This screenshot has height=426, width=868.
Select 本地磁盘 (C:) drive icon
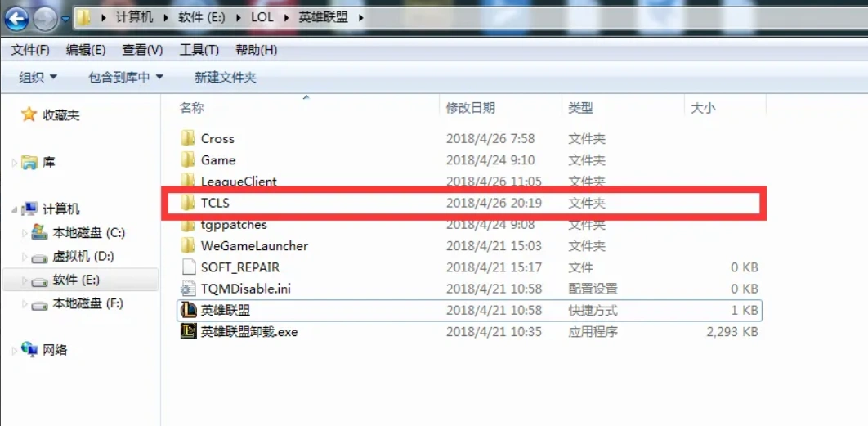pyautogui.click(x=39, y=233)
